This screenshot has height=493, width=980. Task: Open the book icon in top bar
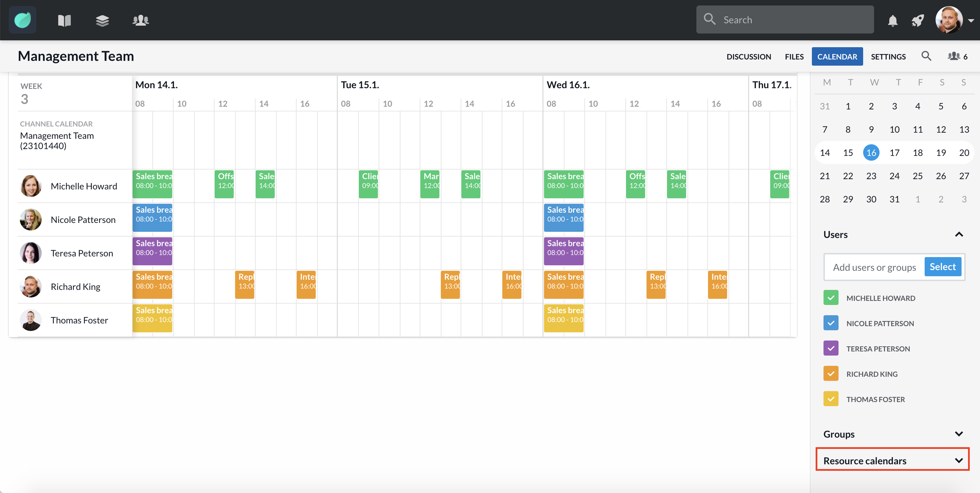64,20
